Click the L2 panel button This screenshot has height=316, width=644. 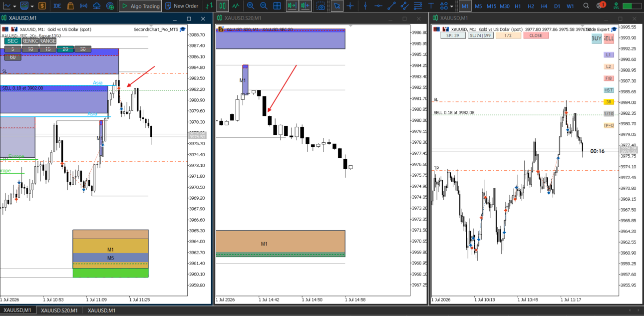tap(609, 66)
